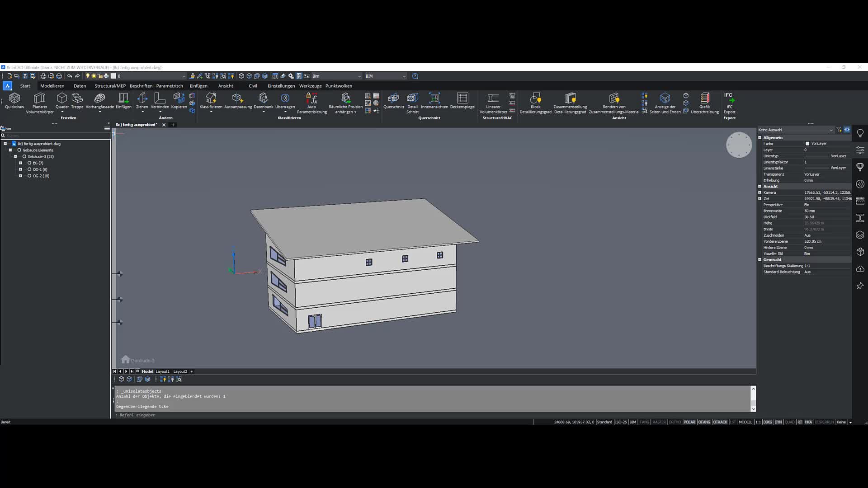Image resolution: width=868 pixels, height=488 pixels.
Task: Select the Planarer Volumenkörper tool
Action: [40, 103]
